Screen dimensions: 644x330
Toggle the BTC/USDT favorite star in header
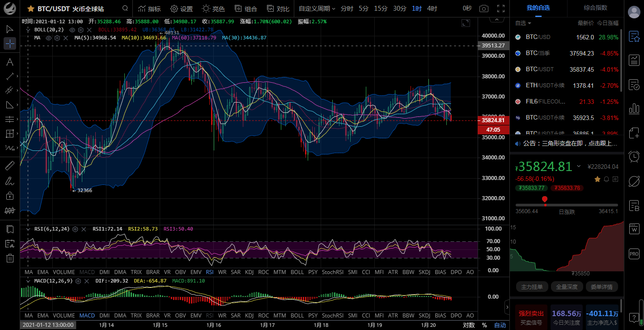coord(30,9)
